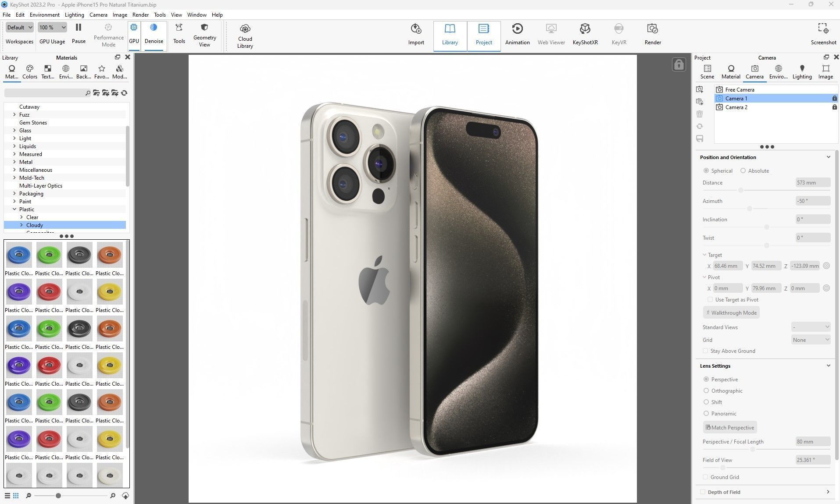Select the Cloudy plastic subfolder
The width and height of the screenshot is (840, 504).
65,225
